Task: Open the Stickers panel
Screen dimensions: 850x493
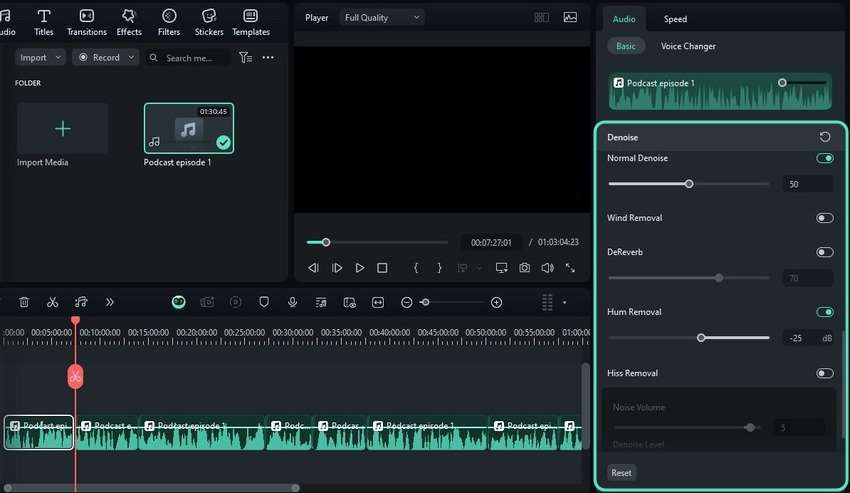Action: pyautogui.click(x=209, y=22)
